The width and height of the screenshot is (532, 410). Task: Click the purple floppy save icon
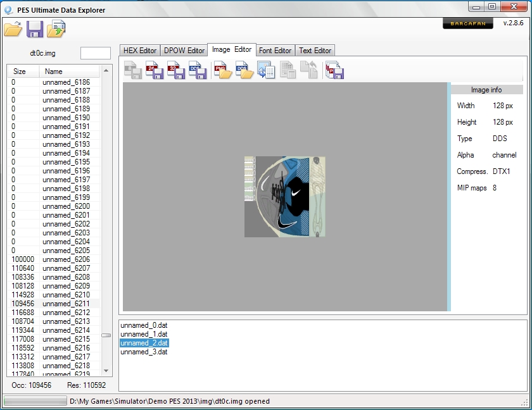(35, 29)
